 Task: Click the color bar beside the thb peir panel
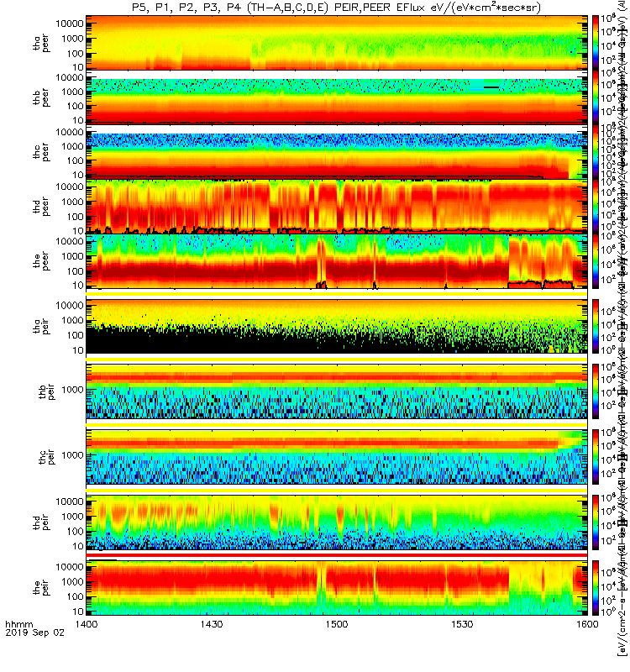point(596,391)
